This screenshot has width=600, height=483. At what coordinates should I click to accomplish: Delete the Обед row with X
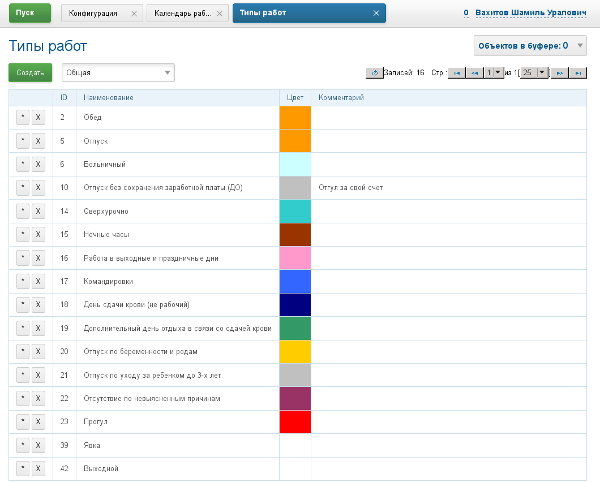37,118
